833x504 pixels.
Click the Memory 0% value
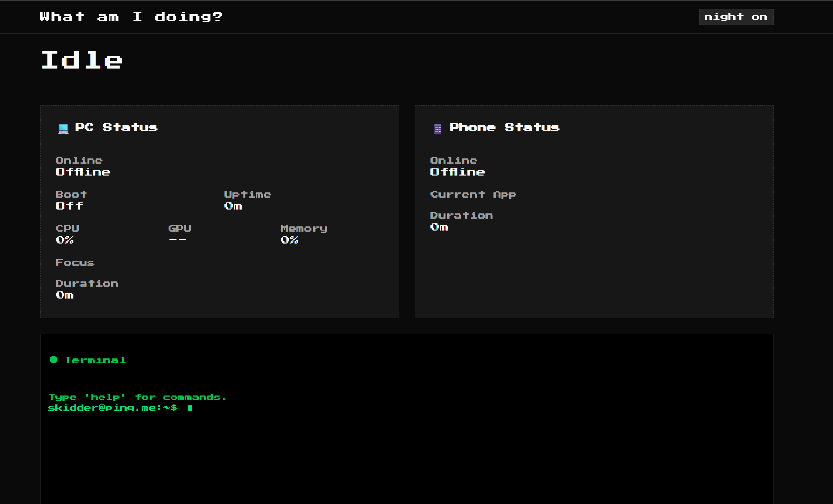(289, 240)
